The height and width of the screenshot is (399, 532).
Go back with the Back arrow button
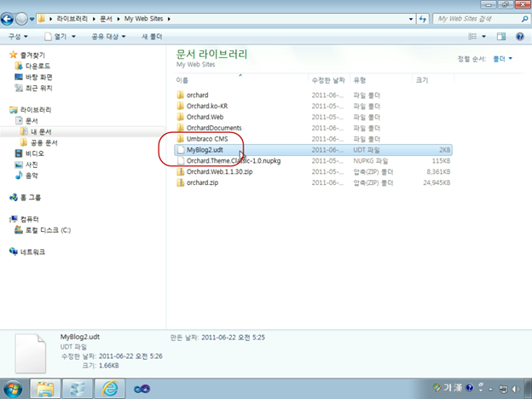[x=7, y=19]
